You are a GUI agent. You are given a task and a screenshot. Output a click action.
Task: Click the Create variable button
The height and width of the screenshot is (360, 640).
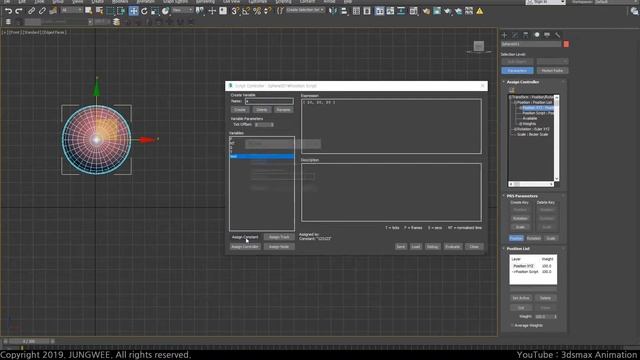[240, 110]
